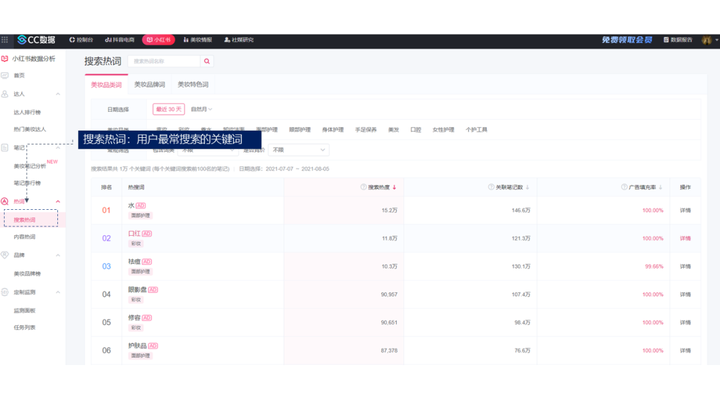Filter by 口腔 category
This screenshot has height=405, width=720.
tap(416, 130)
